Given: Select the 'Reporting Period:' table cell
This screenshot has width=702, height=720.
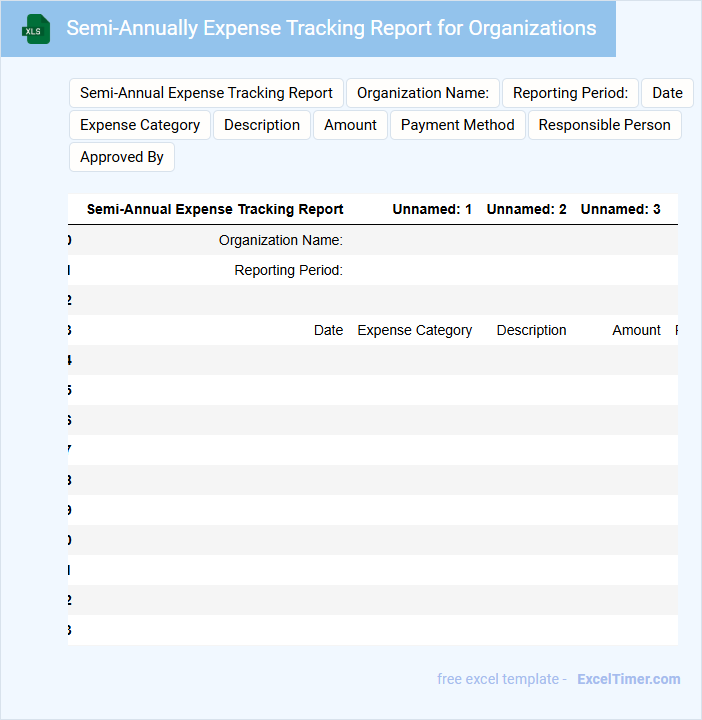Looking at the screenshot, I should (288, 270).
